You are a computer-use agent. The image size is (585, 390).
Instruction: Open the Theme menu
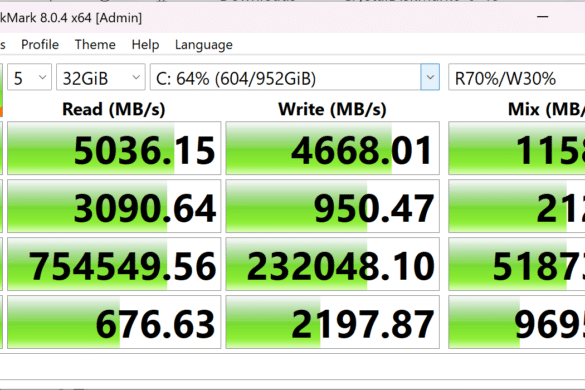point(95,45)
